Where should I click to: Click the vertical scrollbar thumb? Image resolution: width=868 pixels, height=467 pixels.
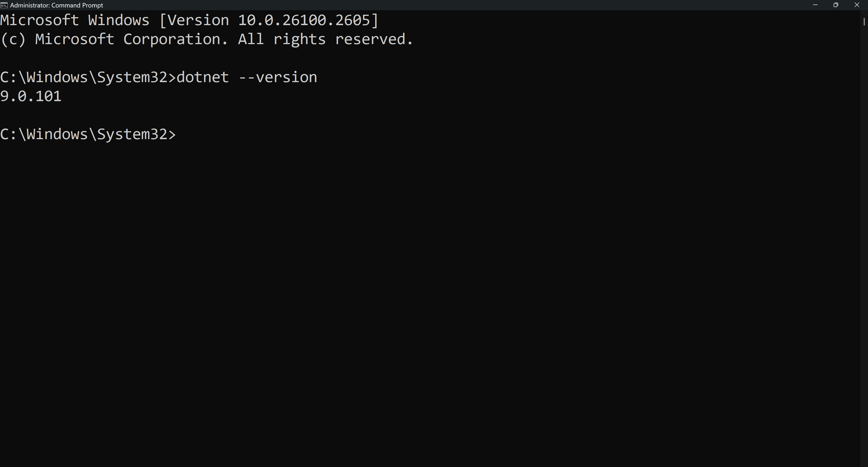864,21
